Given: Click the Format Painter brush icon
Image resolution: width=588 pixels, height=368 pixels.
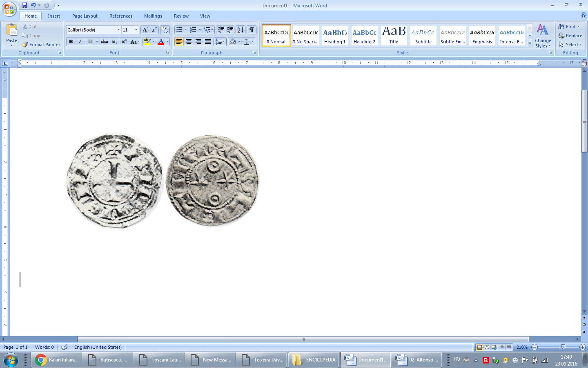Looking at the screenshot, I should click(x=25, y=45).
